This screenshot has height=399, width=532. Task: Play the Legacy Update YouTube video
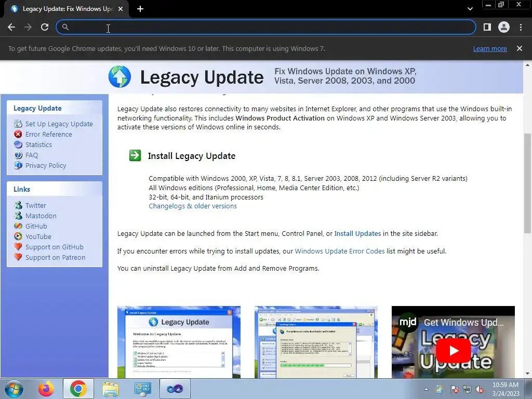pyautogui.click(x=453, y=351)
